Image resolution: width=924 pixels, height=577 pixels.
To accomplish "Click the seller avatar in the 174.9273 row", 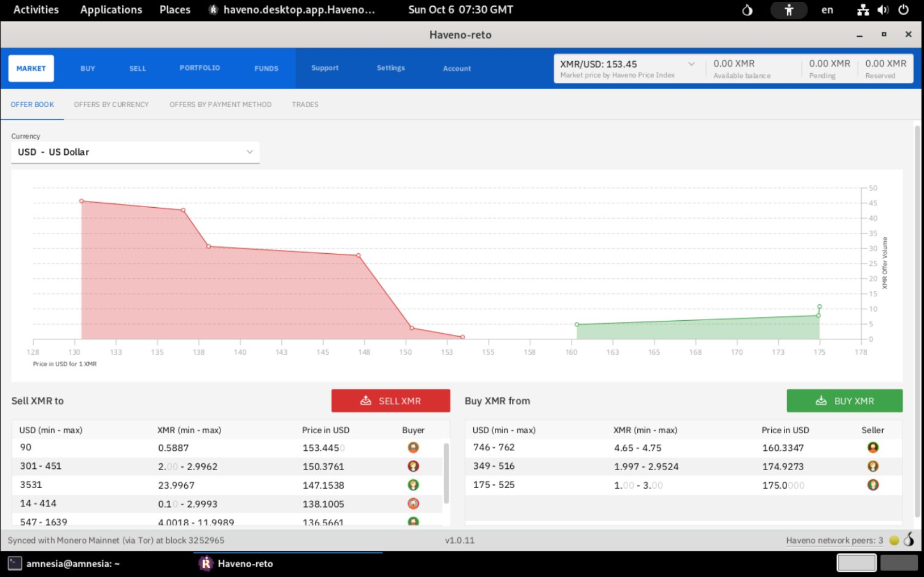I will pos(873,466).
